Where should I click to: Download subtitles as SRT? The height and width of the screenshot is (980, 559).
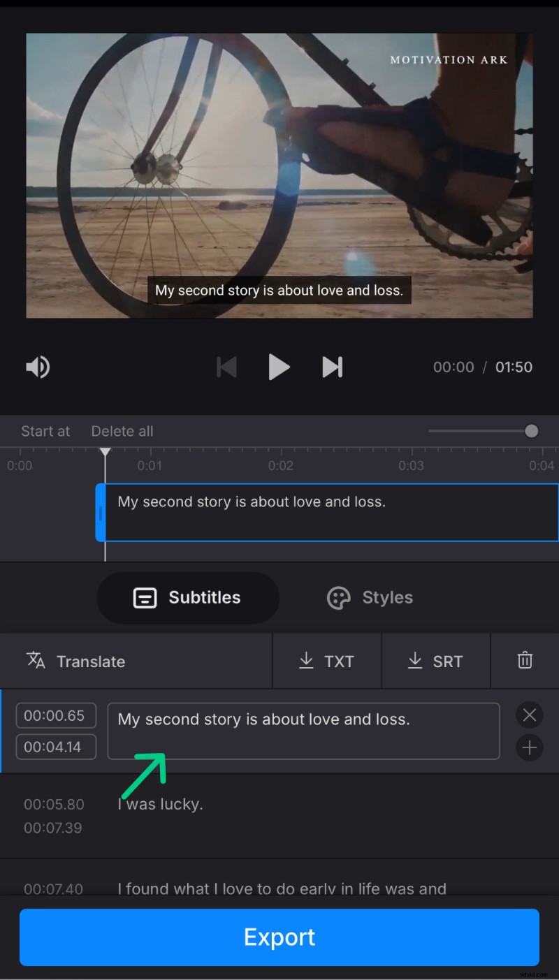pos(436,661)
